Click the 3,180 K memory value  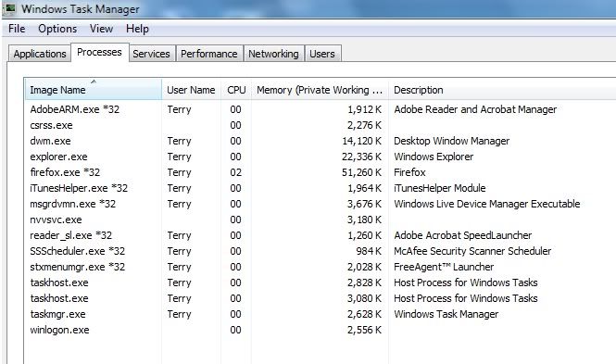click(x=365, y=220)
